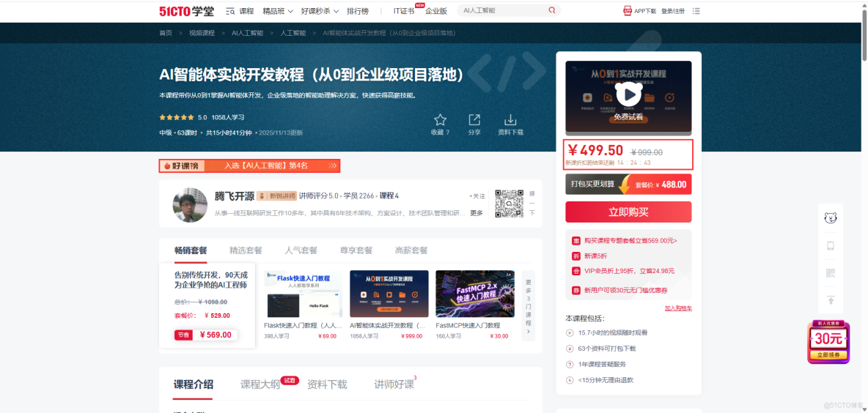The image size is (868, 413).
Task: Select the 高薪套餐 tab
Action: coord(411,250)
